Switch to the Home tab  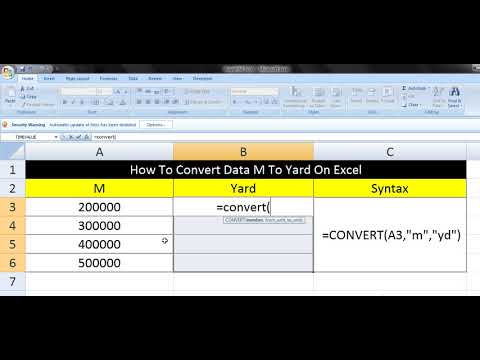pyautogui.click(x=27, y=79)
